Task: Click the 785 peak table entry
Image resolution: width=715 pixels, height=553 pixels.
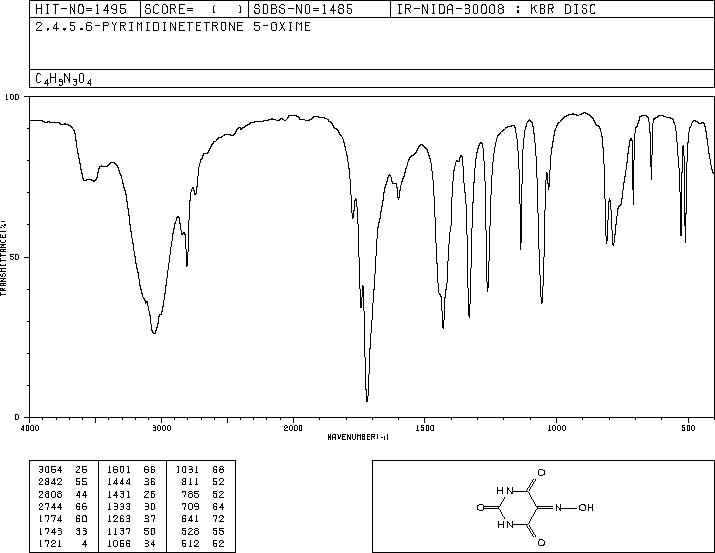Action: click(x=190, y=494)
